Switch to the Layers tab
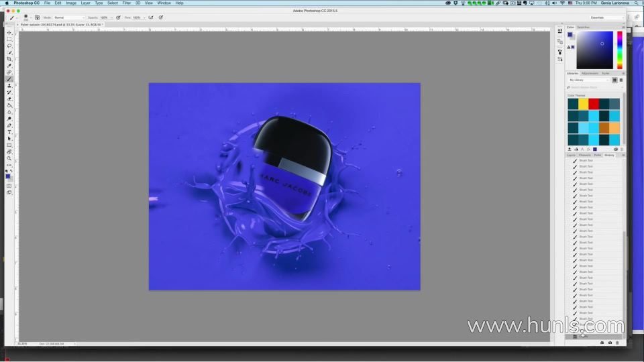Screen dimensions: 644x362 572,155
